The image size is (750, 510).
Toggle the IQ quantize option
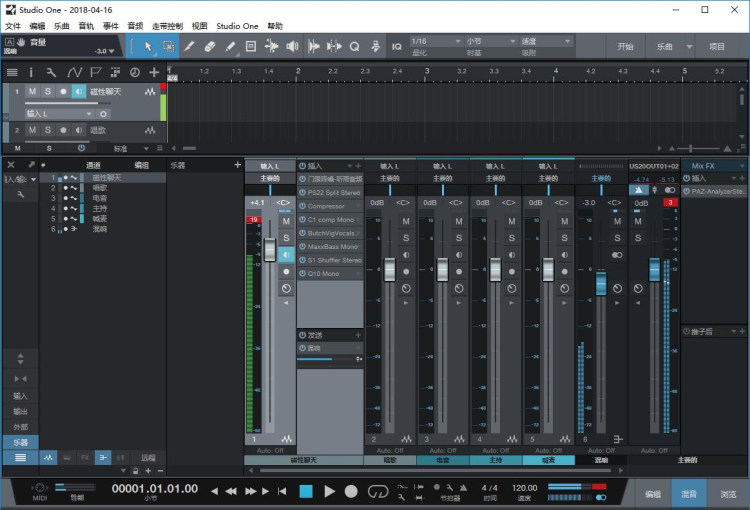(x=397, y=46)
